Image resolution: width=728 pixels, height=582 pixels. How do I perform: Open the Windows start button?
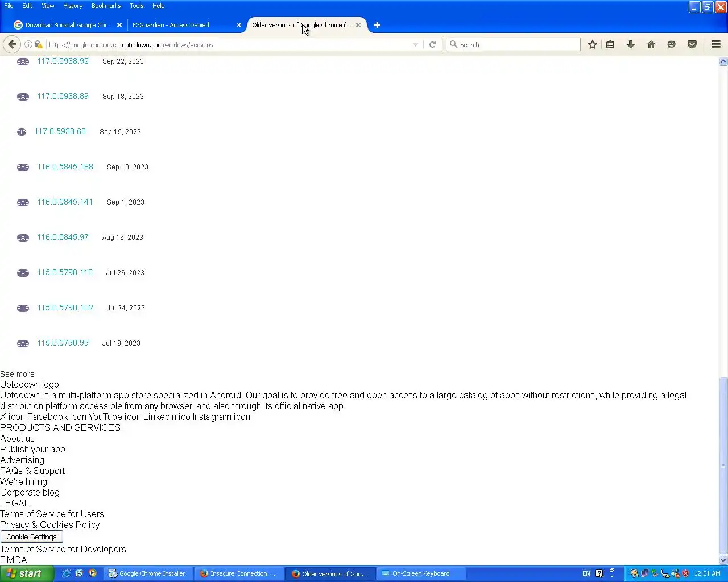[27, 573]
